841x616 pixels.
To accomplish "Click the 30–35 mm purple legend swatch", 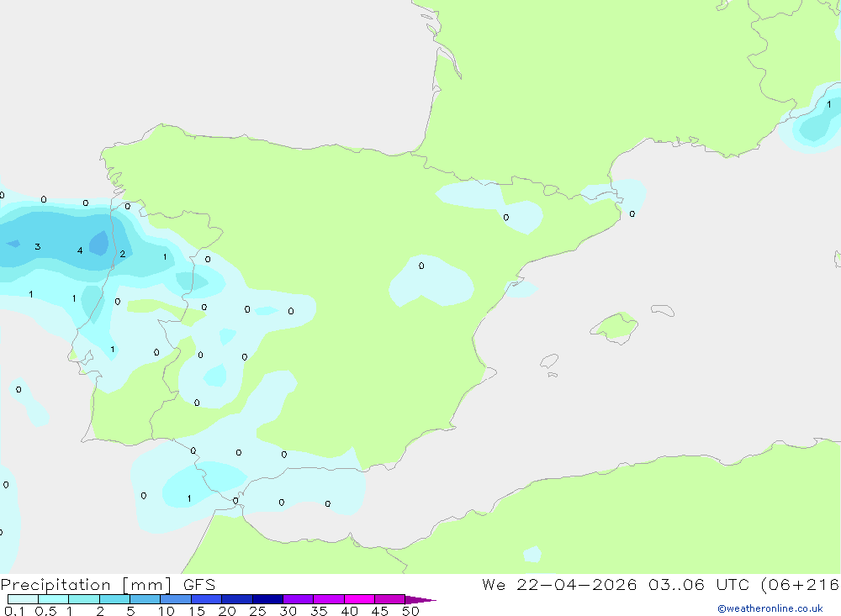I will [298, 599].
